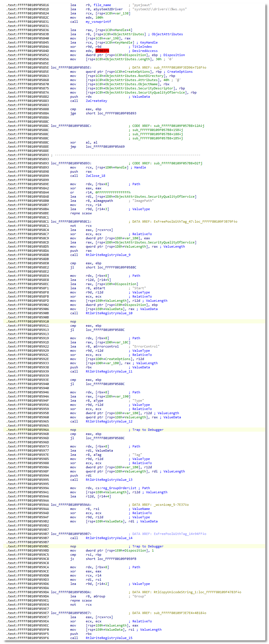This screenshot has width=269, height=644.
Task: Click the ZwCreateKey function name
Action: coord(96,101)
